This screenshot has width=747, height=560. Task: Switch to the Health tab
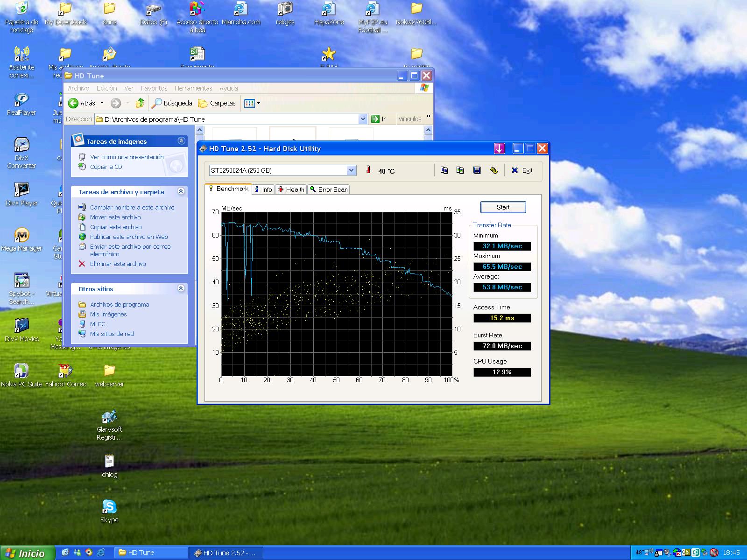(291, 189)
